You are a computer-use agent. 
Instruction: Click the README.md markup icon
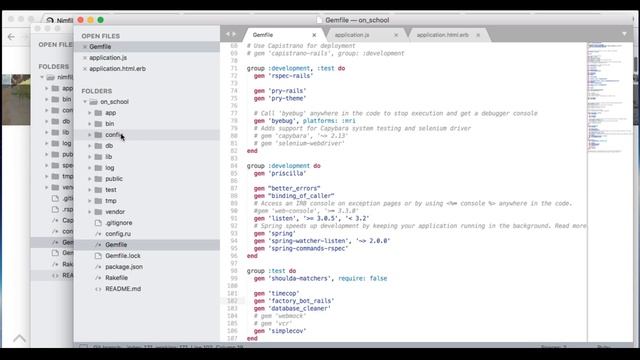click(x=98, y=289)
